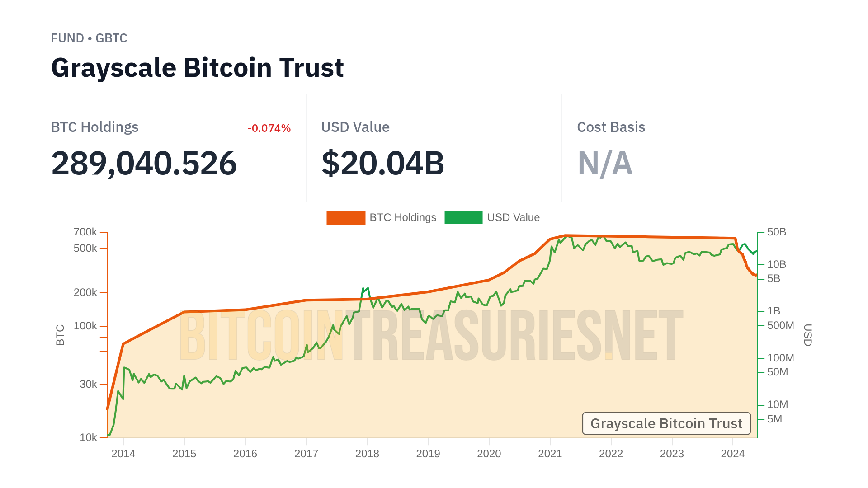The image size is (868, 488).
Task: Click the FUND • GBTC category label
Action: [x=89, y=38]
